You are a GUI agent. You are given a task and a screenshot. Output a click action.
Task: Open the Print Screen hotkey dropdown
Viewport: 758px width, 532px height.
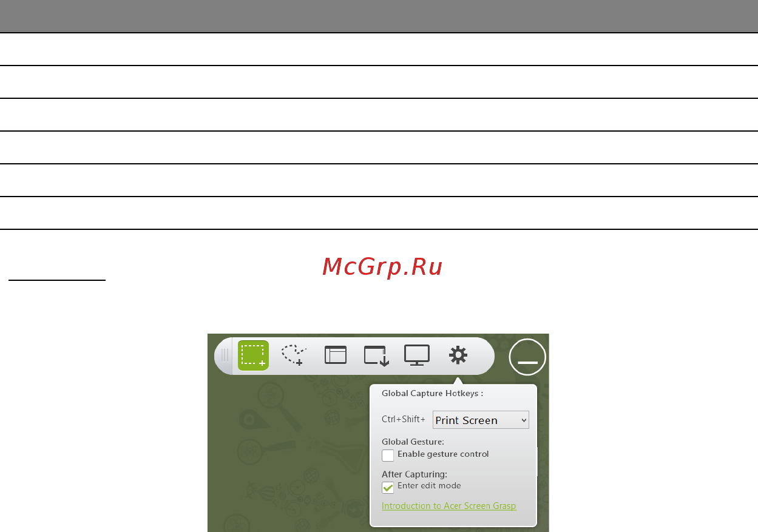click(481, 420)
